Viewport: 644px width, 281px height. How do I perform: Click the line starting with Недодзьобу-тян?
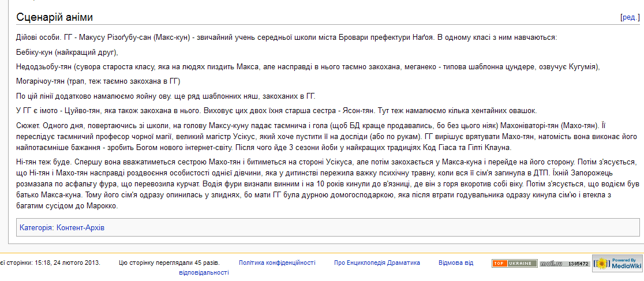tap(308, 67)
